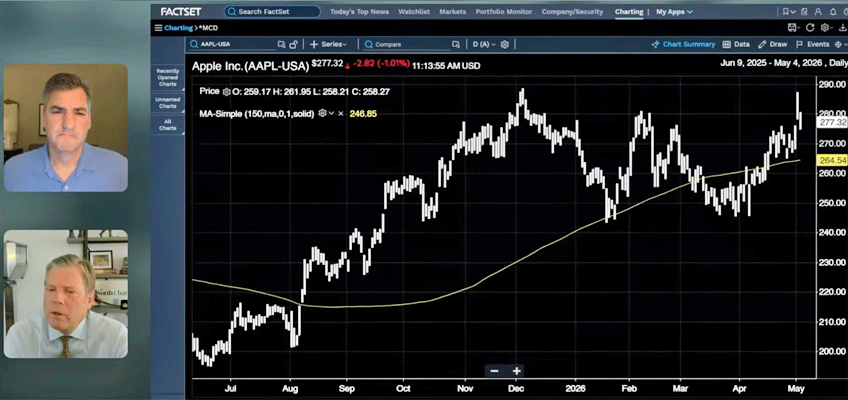Refresh the chart with the reload icon
The height and width of the screenshot is (400, 848).
tap(810, 28)
